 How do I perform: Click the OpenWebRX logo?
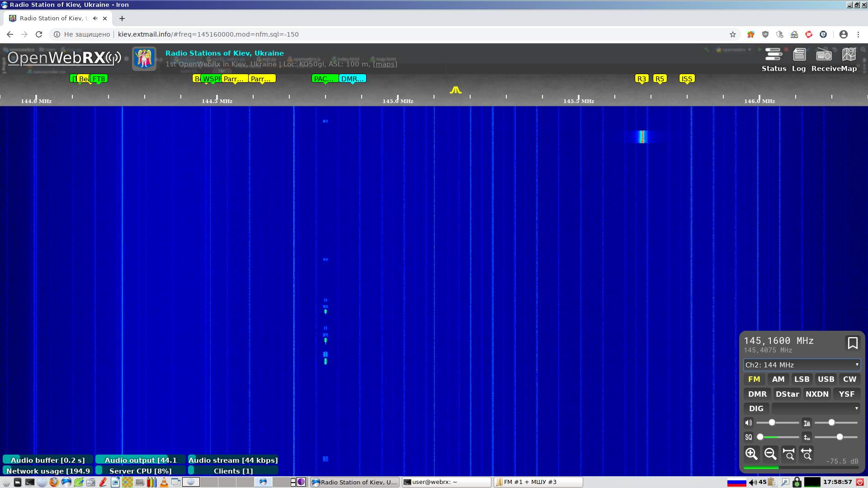coord(64,58)
